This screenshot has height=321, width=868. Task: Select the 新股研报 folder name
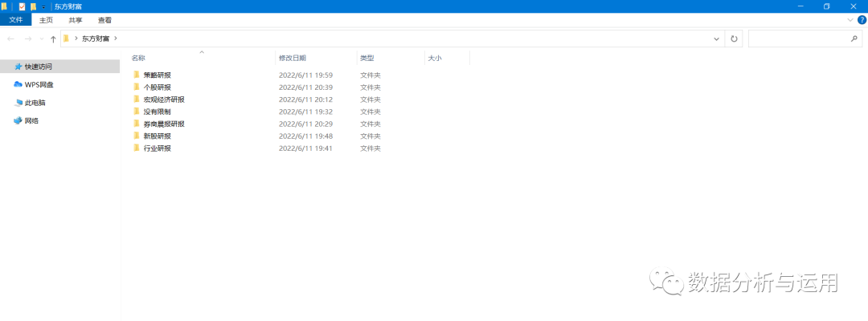[158, 136]
